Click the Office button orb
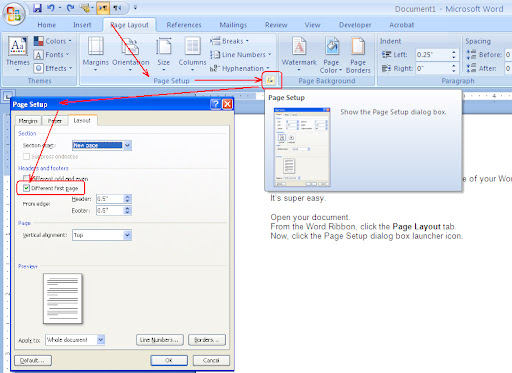 14,14
